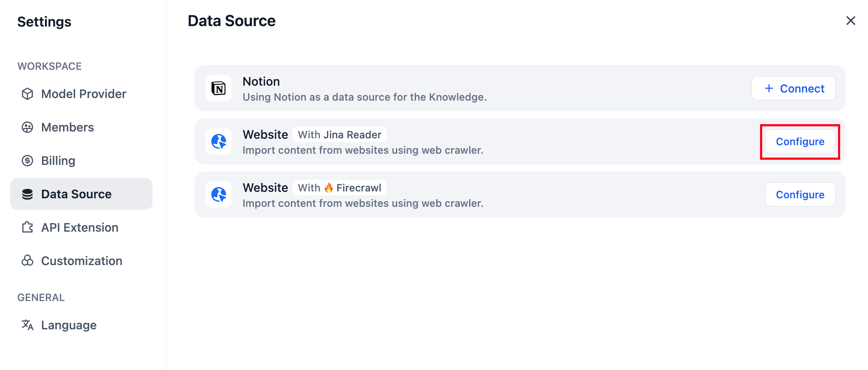The image size is (868, 370).
Task: Click the Jina Reader website globe icon
Action: [x=218, y=142]
